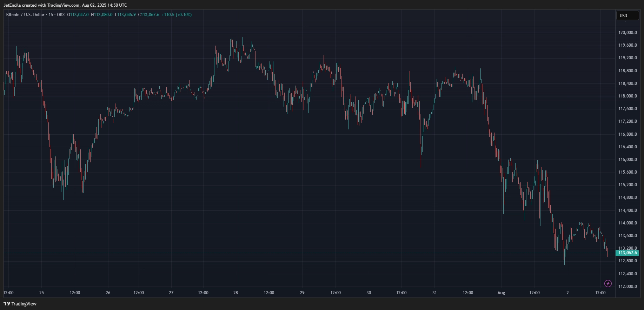This screenshot has height=310, width=644.
Task: Click the open price value O113,047.0
Action: coord(78,15)
